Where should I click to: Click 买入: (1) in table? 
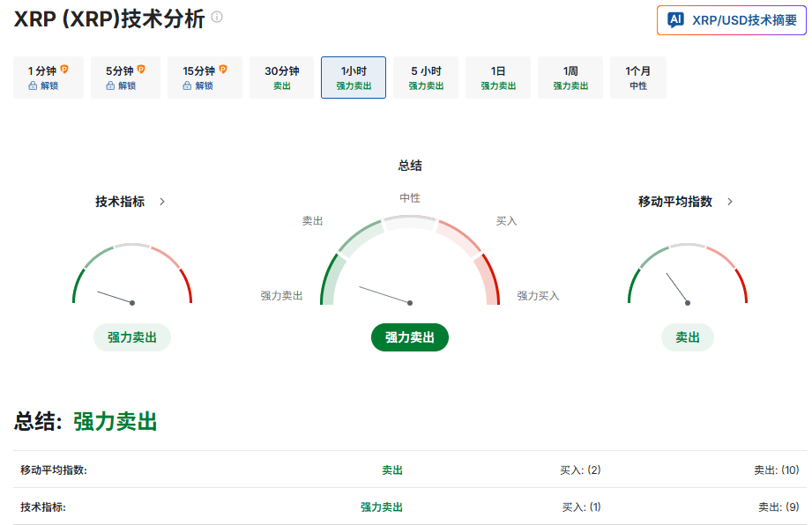coord(581,507)
